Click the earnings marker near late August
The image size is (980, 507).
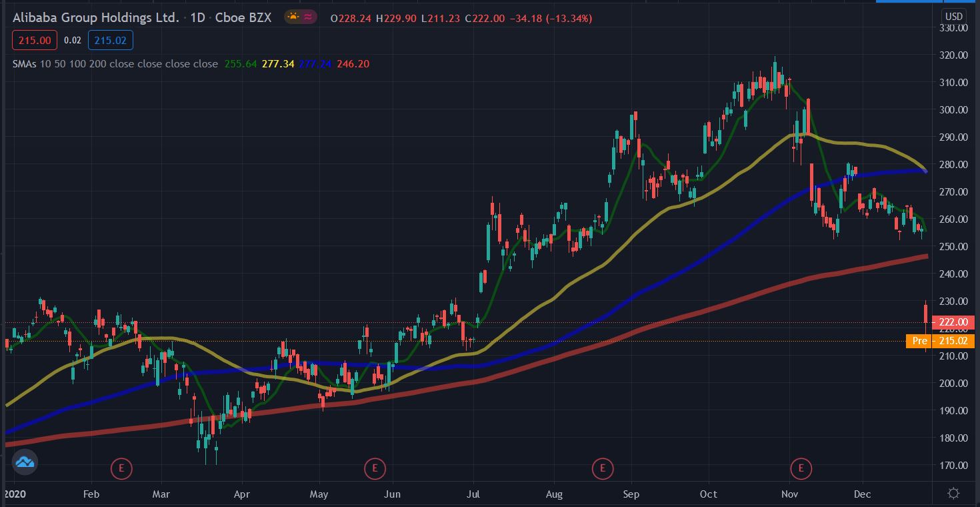(x=602, y=469)
